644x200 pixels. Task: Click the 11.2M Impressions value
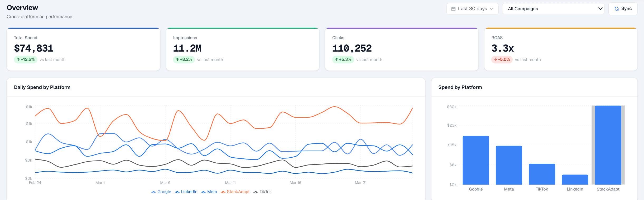click(x=187, y=48)
